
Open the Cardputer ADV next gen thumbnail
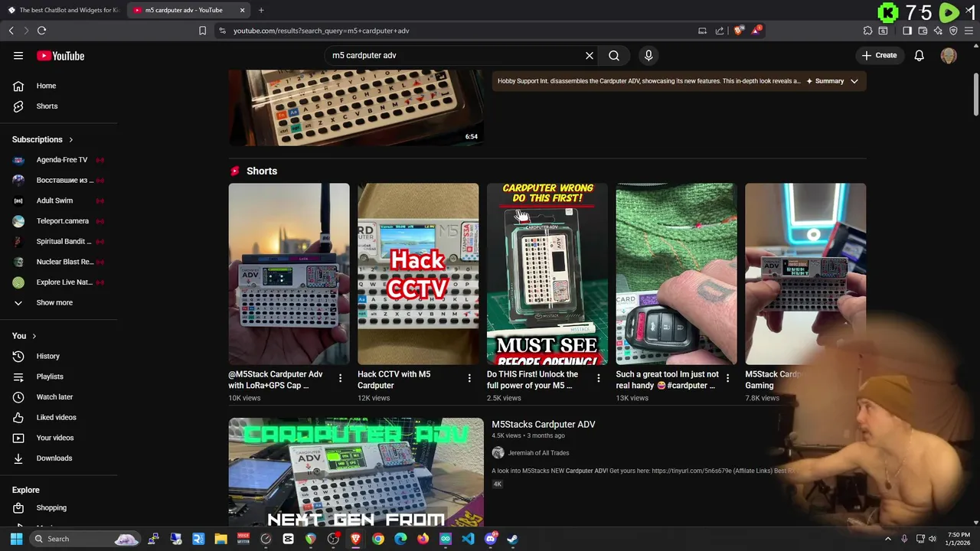point(356,472)
